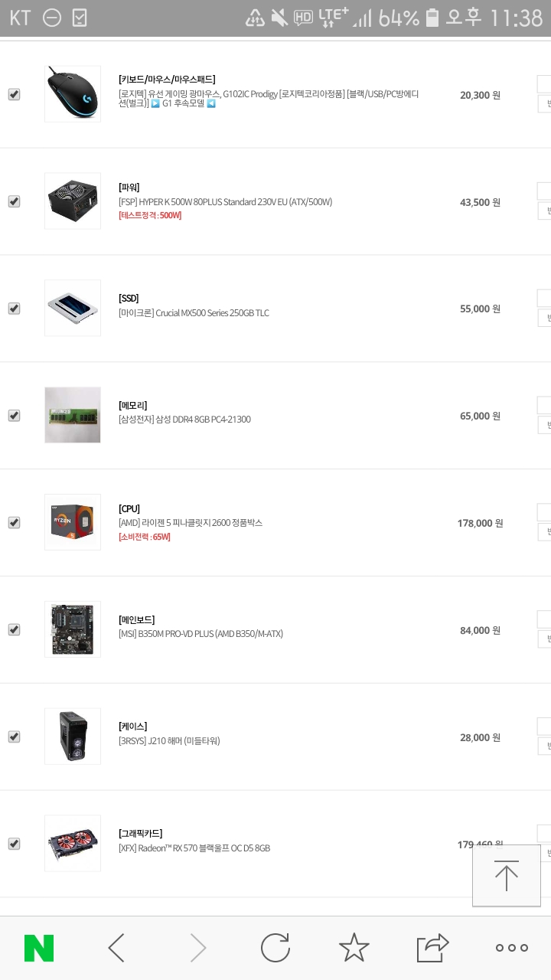Screen dimensions: 551x980
Task: Go back with the left arrow
Action: pyautogui.click(x=116, y=948)
